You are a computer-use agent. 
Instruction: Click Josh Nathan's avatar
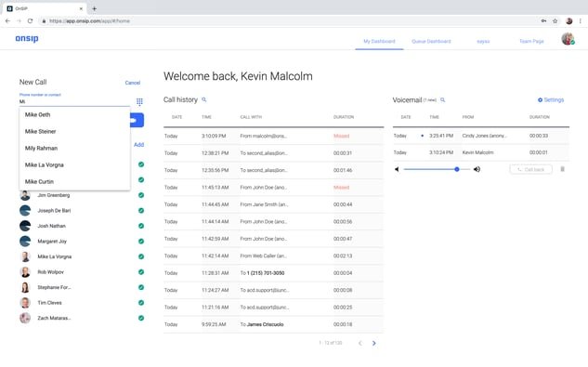[x=25, y=226]
